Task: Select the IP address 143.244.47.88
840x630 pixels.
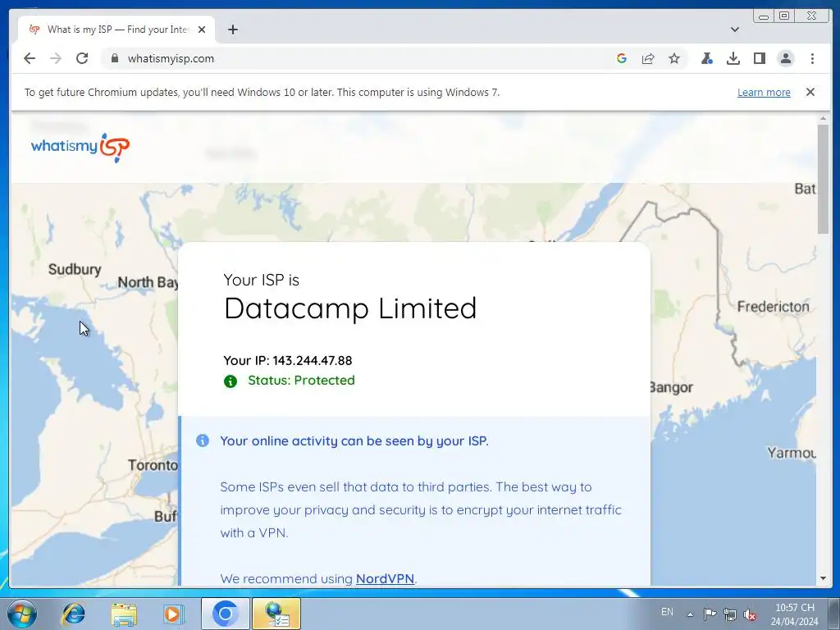Action: coord(313,361)
